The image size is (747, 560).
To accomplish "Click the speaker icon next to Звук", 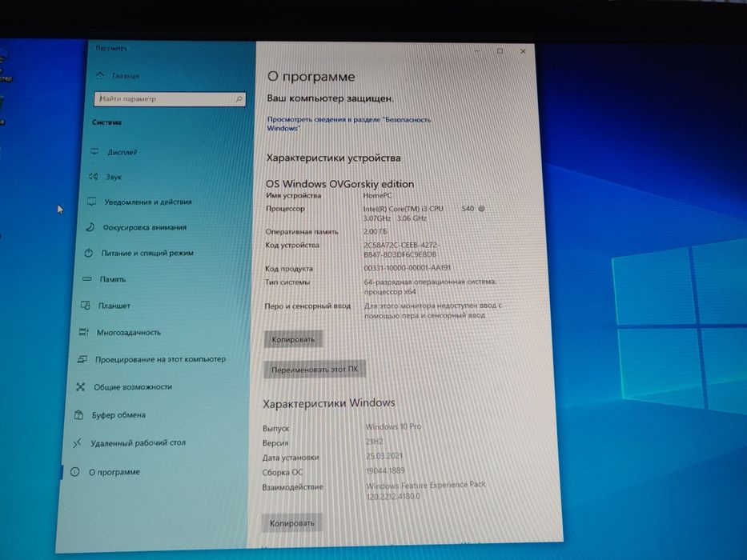I will coord(93,177).
